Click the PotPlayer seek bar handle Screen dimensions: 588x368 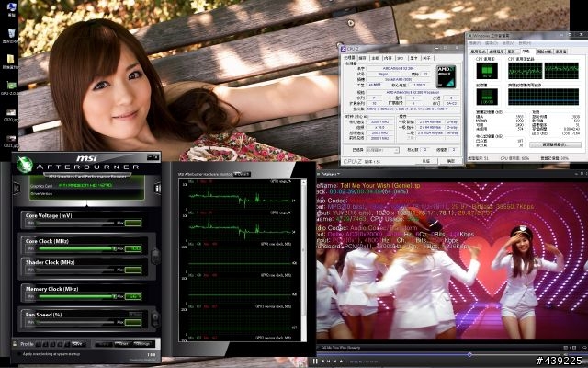[469, 354]
